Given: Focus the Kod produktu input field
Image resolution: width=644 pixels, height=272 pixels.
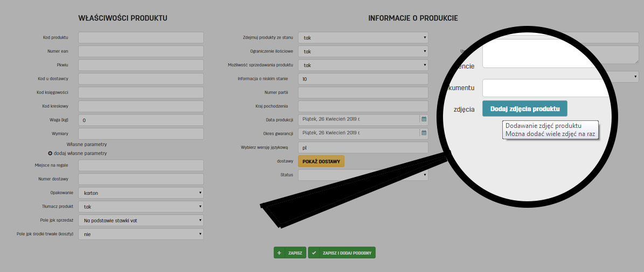Looking at the screenshot, I should point(141,38).
